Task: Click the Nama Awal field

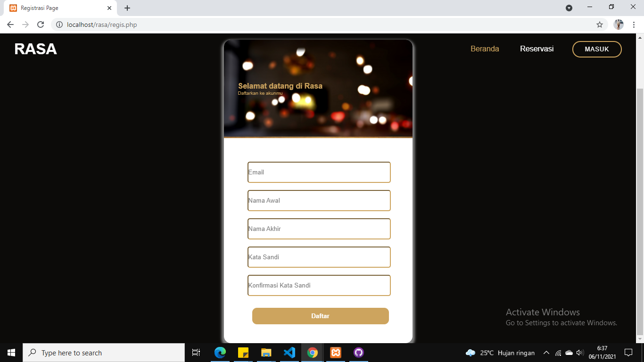Action: (319, 200)
